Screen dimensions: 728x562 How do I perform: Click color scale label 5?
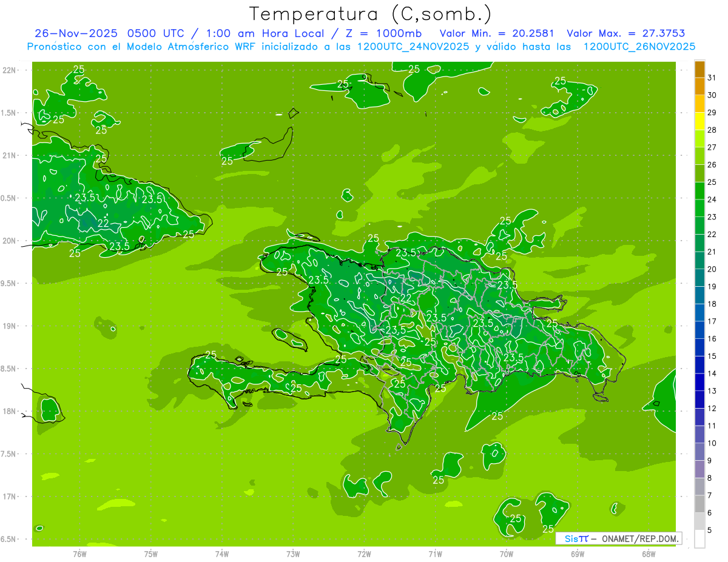710,530
